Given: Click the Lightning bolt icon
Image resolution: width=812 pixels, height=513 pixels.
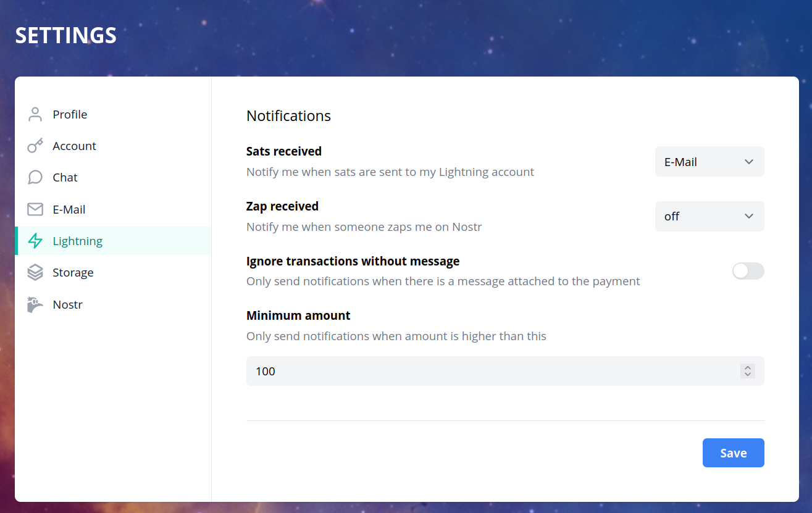Looking at the screenshot, I should (35, 241).
